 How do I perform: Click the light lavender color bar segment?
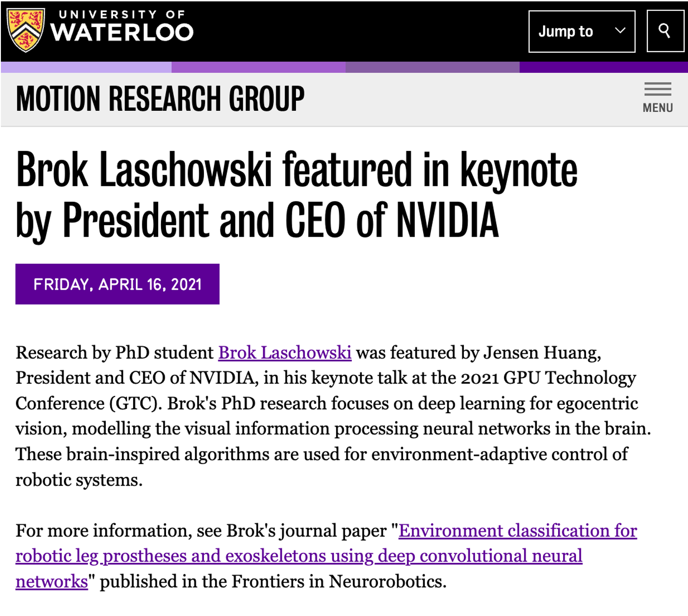click(x=86, y=67)
